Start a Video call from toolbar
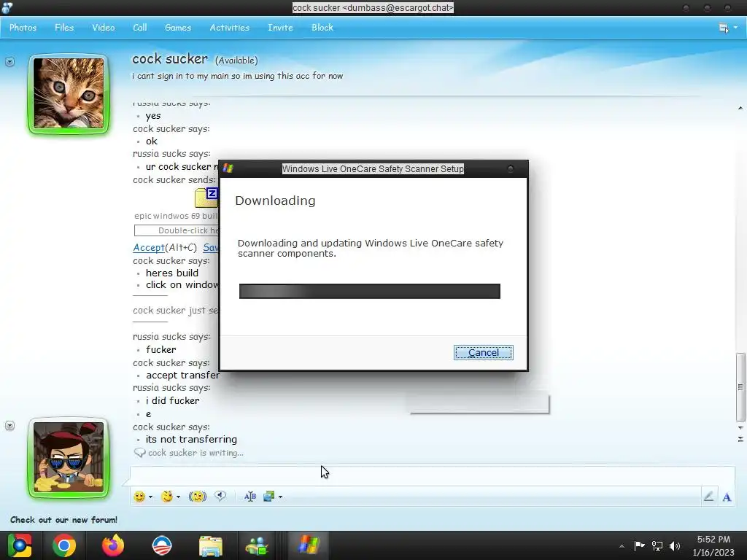The width and height of the screenshot is (747, 560). point(104,28)
